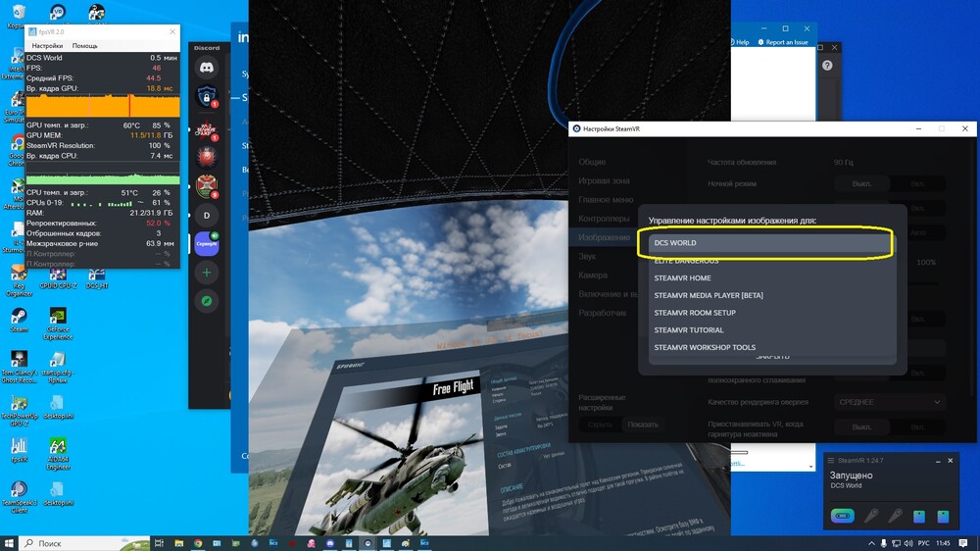The width and height of the screenshot is (980, 551).
Task: Open the Главное меню settings tab
Action: coord(606,199)
